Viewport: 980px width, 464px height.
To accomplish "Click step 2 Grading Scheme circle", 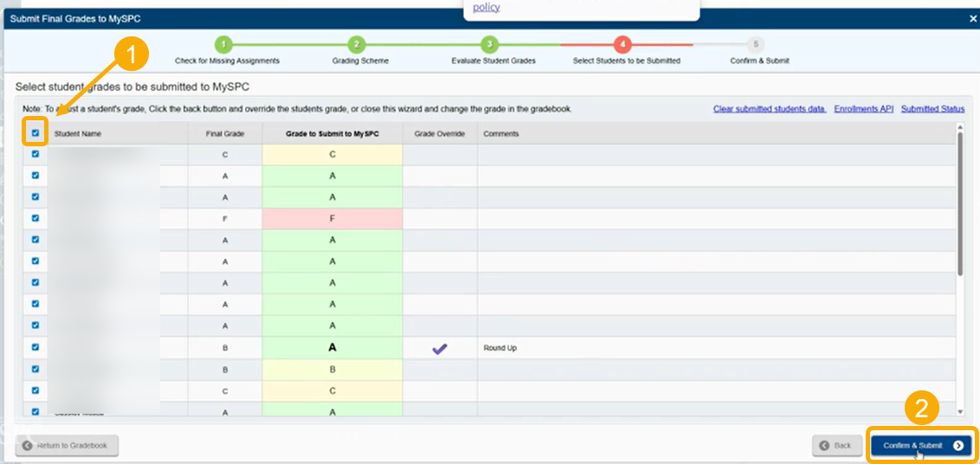I will tap(357, 45).
